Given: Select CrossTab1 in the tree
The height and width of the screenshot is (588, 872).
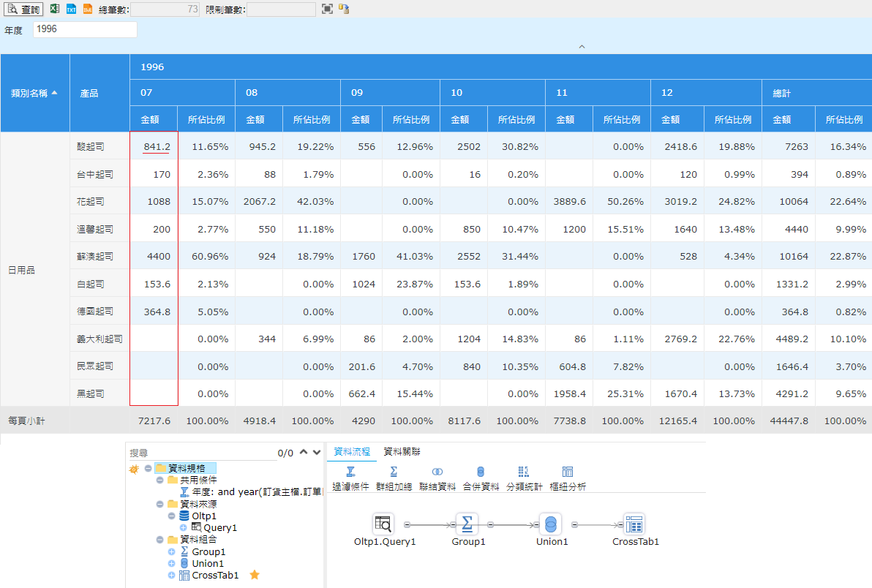Looking at the screenshot, I should [x=209, y=576].
